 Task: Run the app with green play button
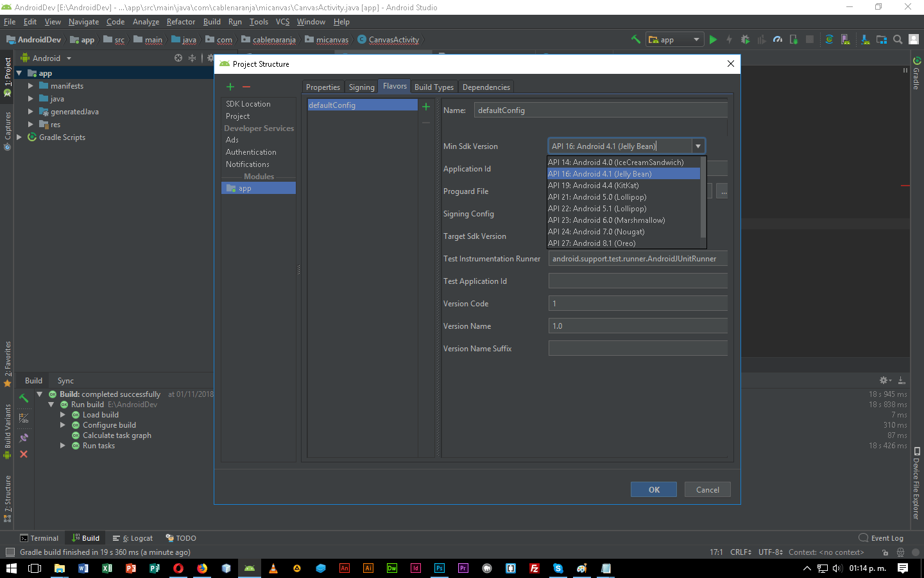click(713, 39)
